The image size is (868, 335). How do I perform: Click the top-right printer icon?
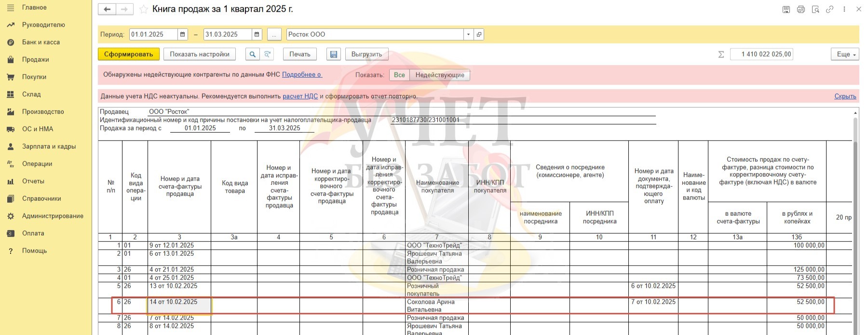click(800, 9)
